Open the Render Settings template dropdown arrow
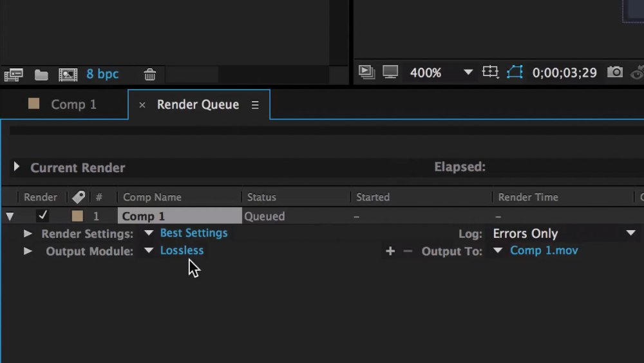The width and height of the screenshot is (644, 363). click(149, 233)
